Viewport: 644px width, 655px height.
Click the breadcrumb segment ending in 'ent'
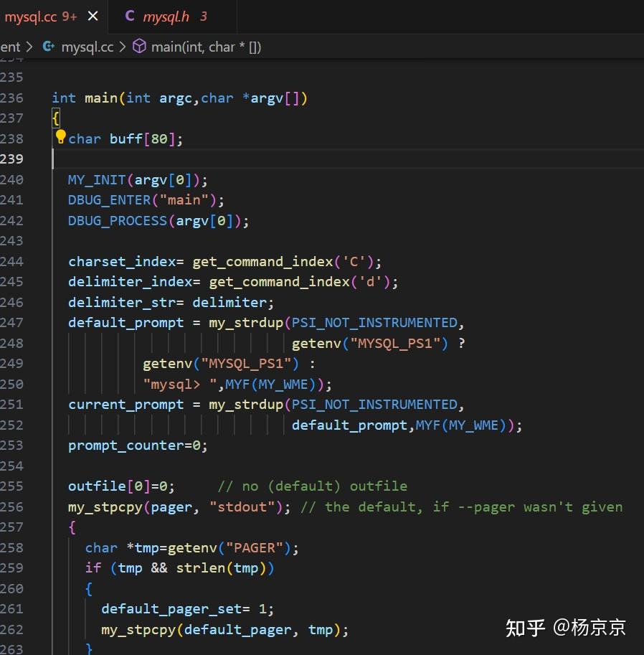click(x=10, y=47)
